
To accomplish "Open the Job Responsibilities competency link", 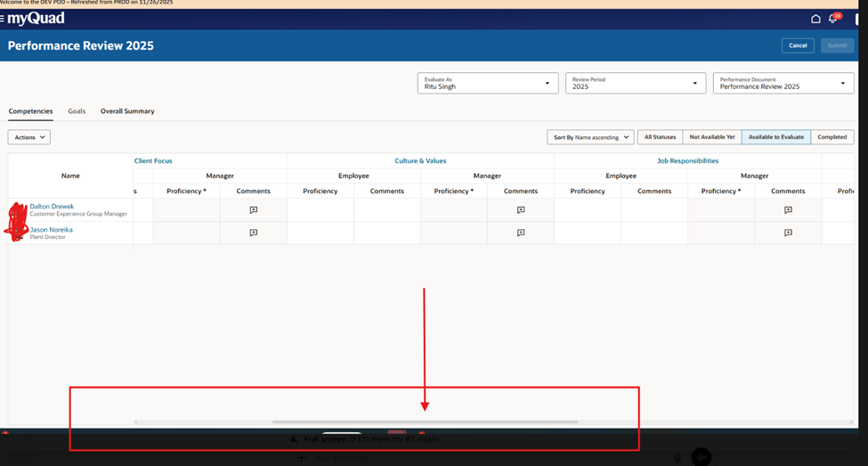I will 687,160.
